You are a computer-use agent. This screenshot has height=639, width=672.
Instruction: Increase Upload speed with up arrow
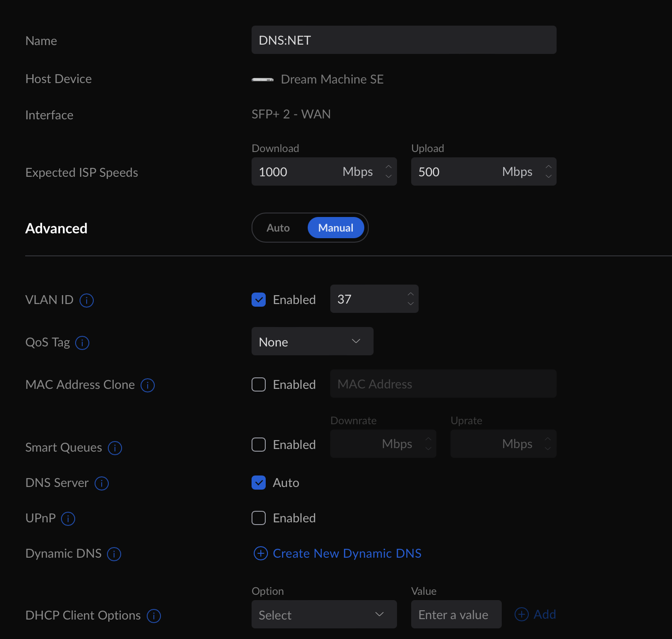pos(549,167)
